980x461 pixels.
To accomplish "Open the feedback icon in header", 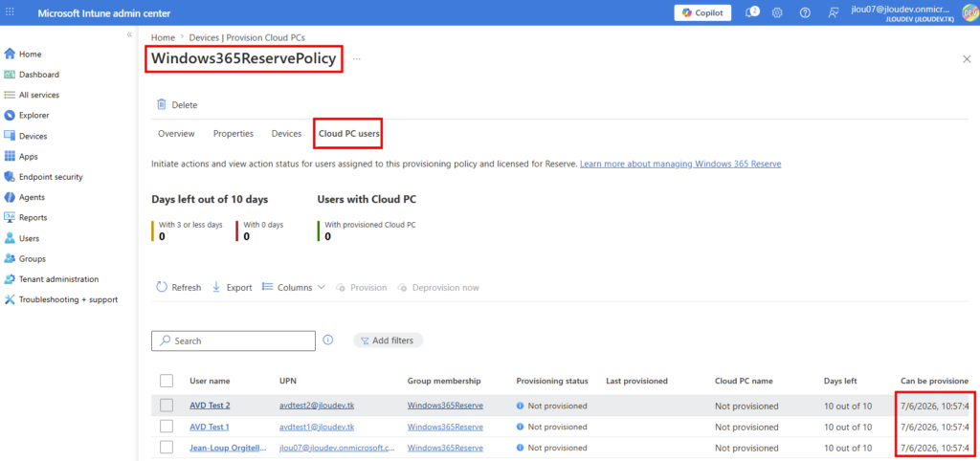I will pos(833,12).
